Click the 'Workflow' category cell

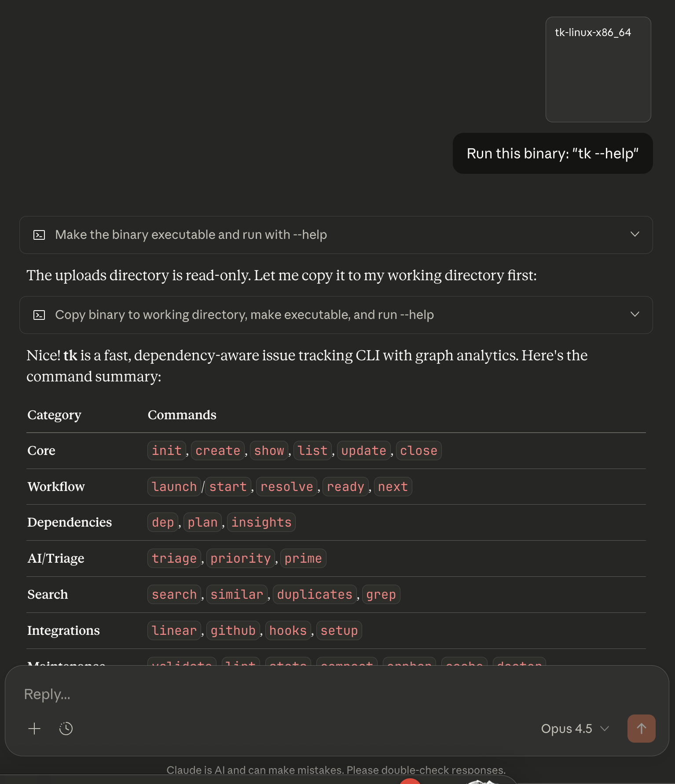56,487
